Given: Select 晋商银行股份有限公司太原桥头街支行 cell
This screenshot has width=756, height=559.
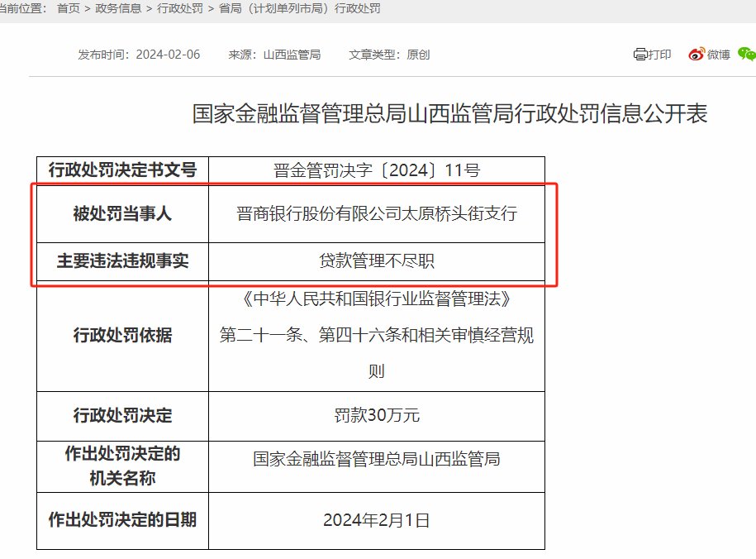Looking at the screenshot, I should [x=377, y=213].
